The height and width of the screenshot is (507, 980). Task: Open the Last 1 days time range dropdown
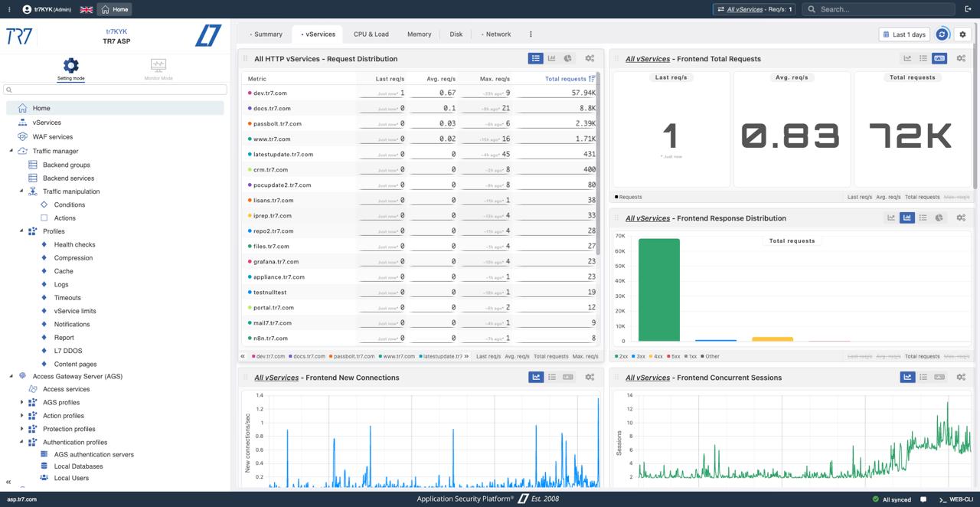(x=904, y=34)
